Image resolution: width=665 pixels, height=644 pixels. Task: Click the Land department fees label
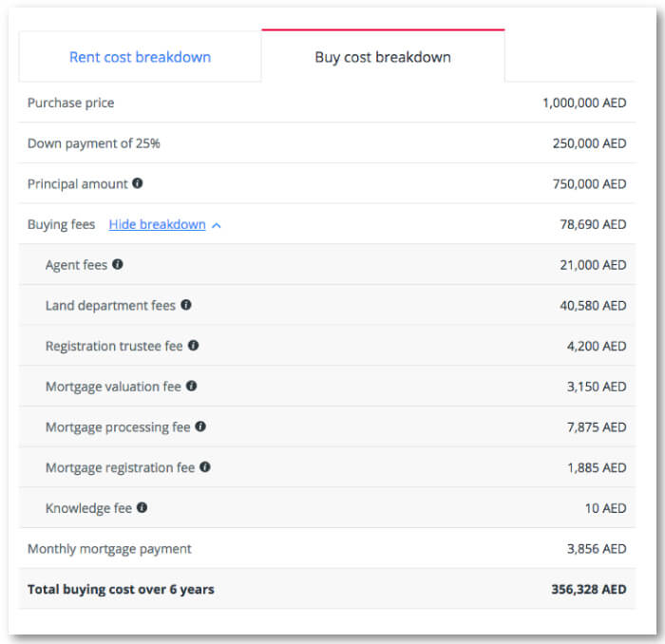pyautogui.click(x=110, y=306)
